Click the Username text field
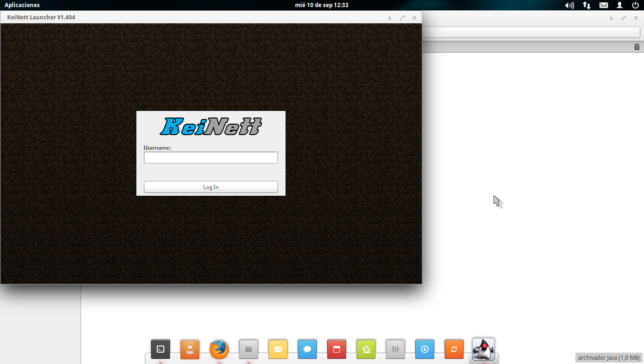Screen dimensions: 644x364 pyautogui.click(x=211, y=157)
